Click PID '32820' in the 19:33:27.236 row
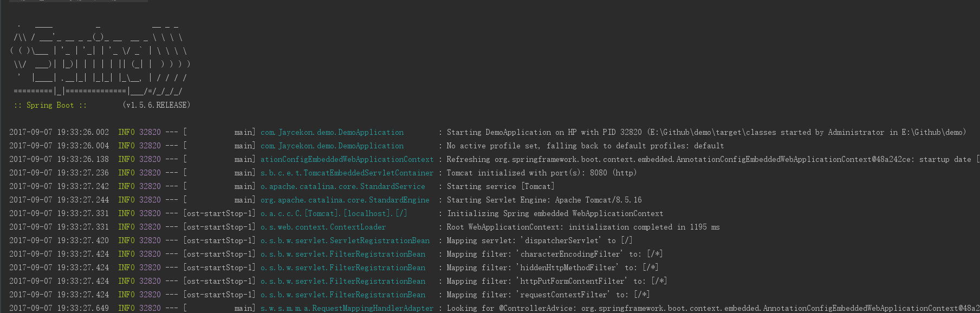 (150, 173)
